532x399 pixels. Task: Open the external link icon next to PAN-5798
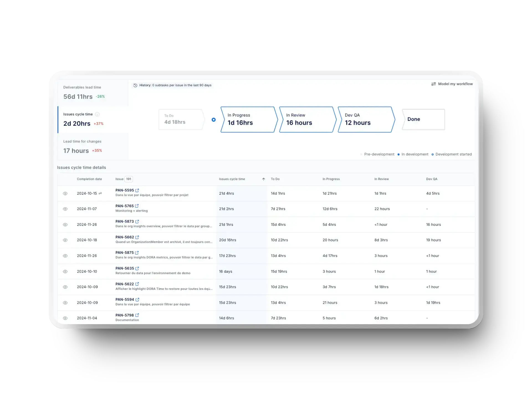point(138,315)
